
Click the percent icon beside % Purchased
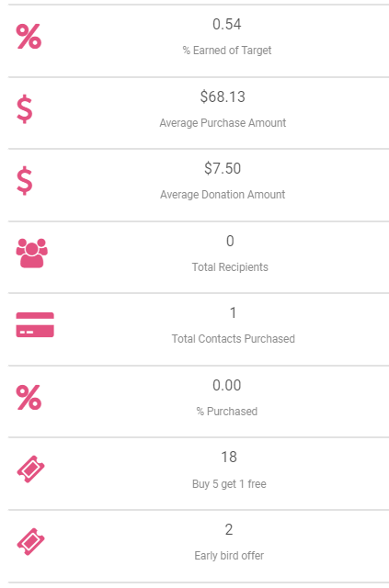(29, 398)
